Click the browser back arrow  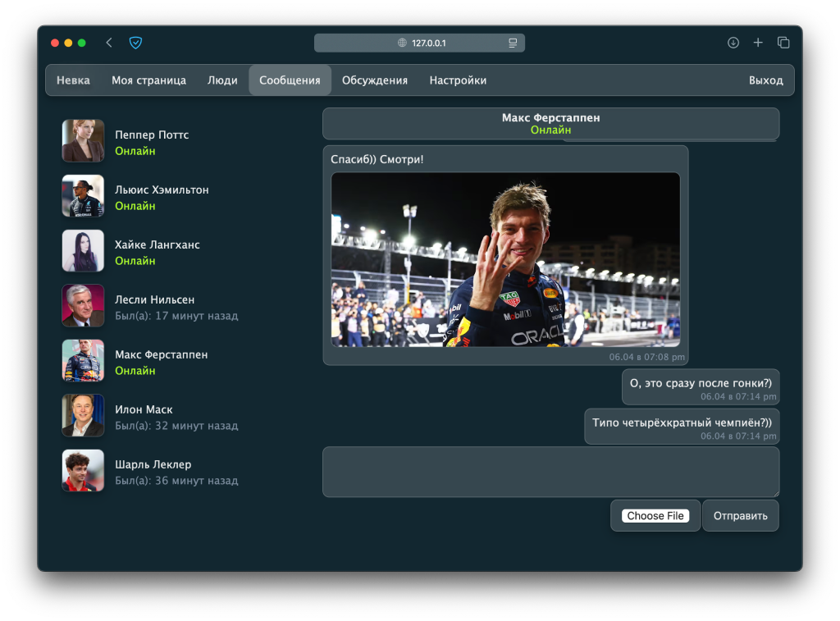tap(109, 43)
